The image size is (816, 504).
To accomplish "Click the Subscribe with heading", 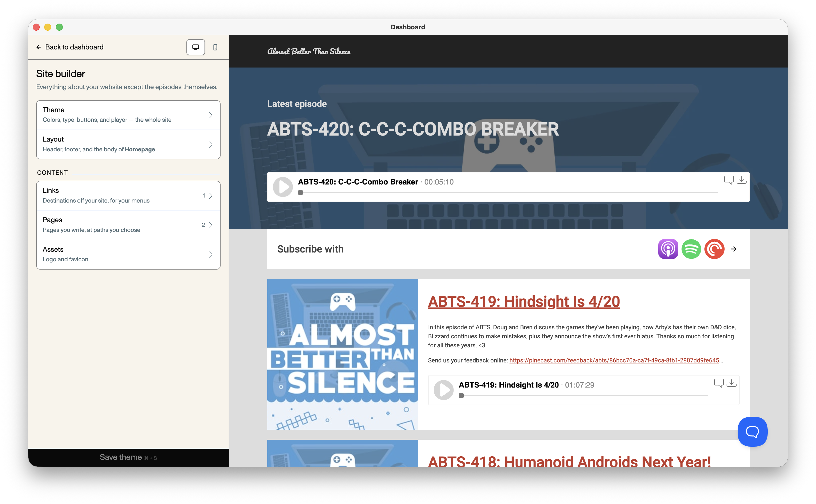I will [x=310, y=249].
